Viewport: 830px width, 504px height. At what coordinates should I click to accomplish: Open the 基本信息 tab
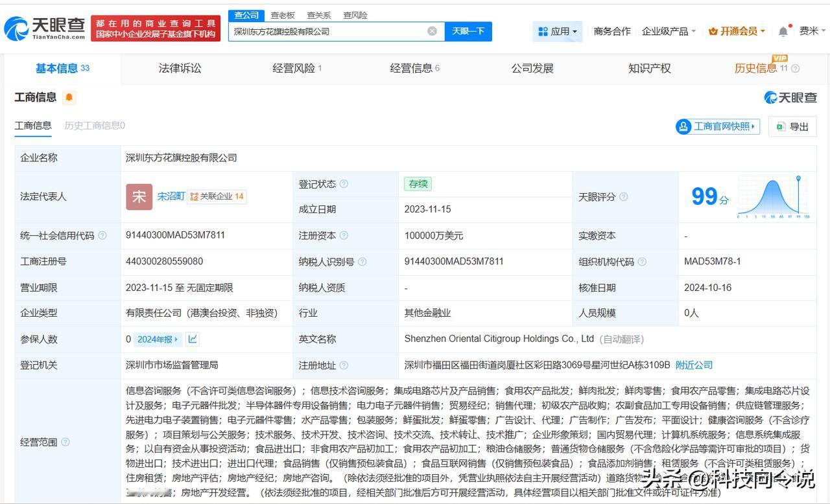[62, 68]
